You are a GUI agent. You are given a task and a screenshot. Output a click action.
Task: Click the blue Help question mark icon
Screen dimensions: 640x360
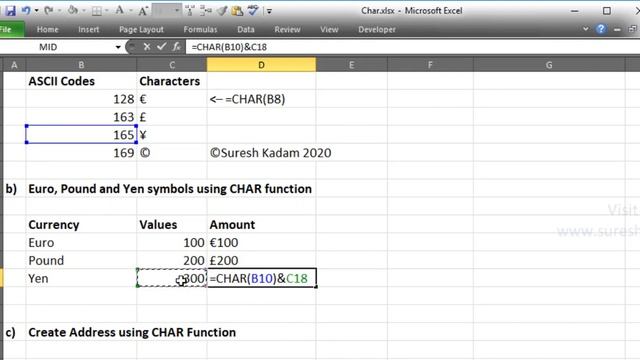(x=601, y=29)
